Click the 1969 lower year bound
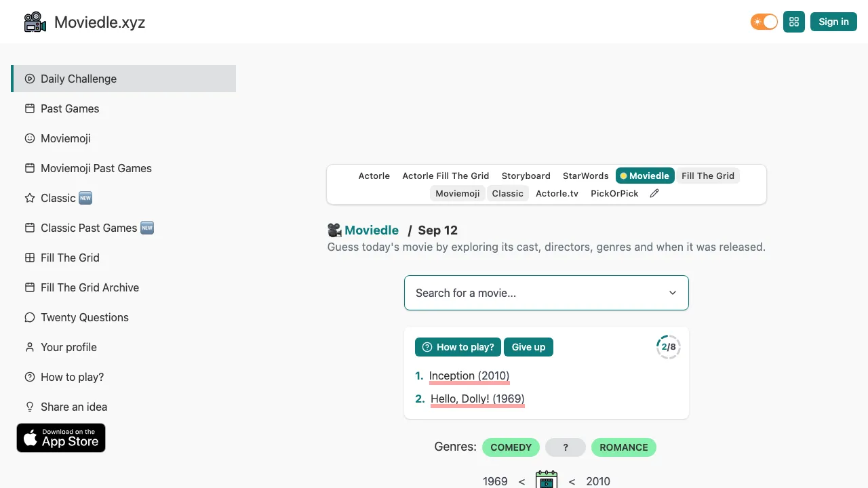868x488 pixels. point(495,481)
